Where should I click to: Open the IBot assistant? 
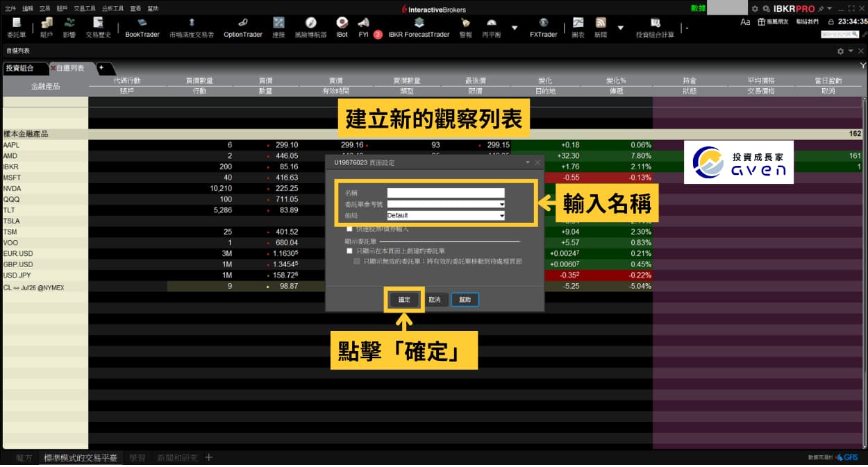click(x=342, y=28)
